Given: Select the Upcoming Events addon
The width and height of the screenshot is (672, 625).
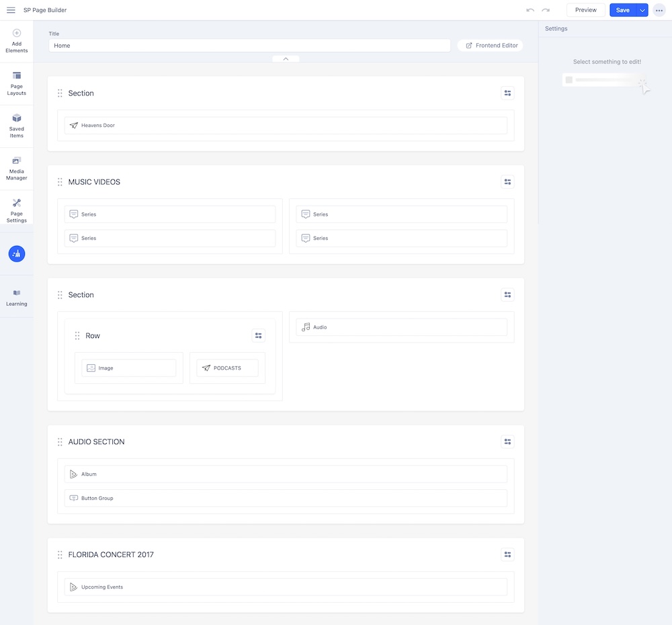Looking at the screenshot, I should coord(286,587).
